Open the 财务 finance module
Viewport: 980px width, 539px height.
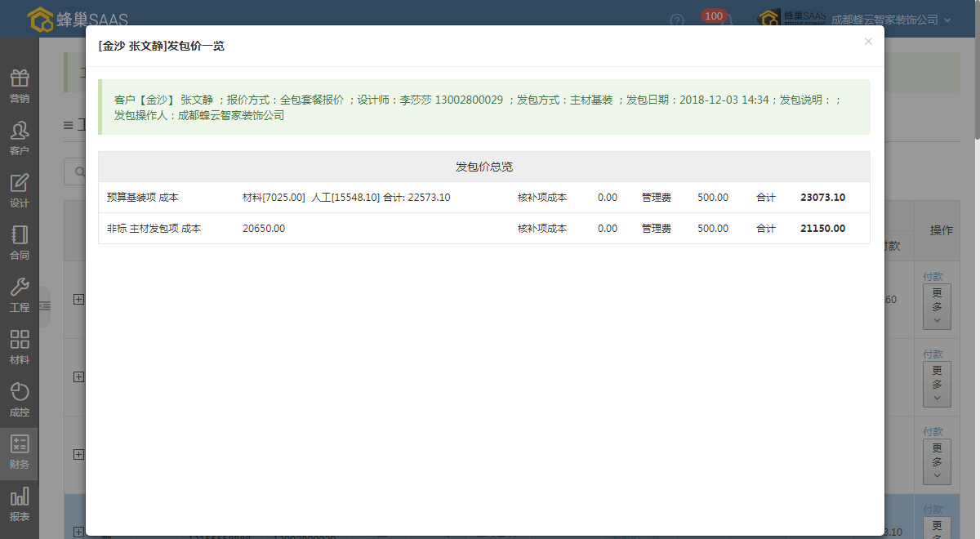tap(20, 452)
